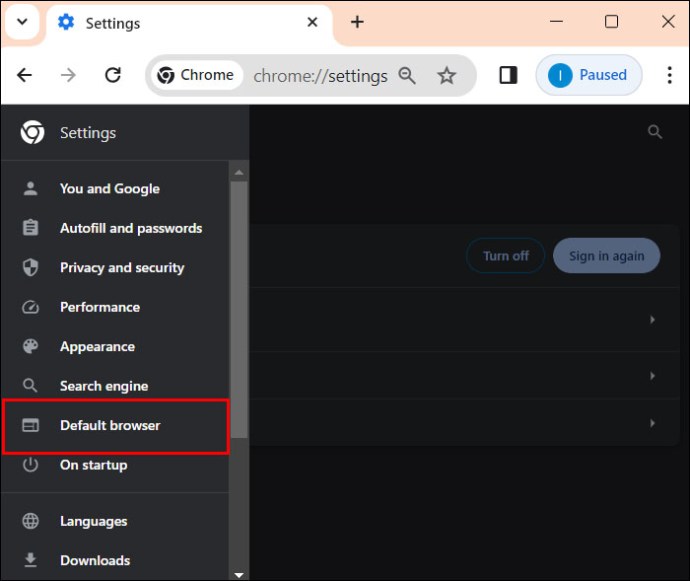Click the power icon beside On startup
The image size is (690, 581).
pyautogui.click(x=30, y=465)
